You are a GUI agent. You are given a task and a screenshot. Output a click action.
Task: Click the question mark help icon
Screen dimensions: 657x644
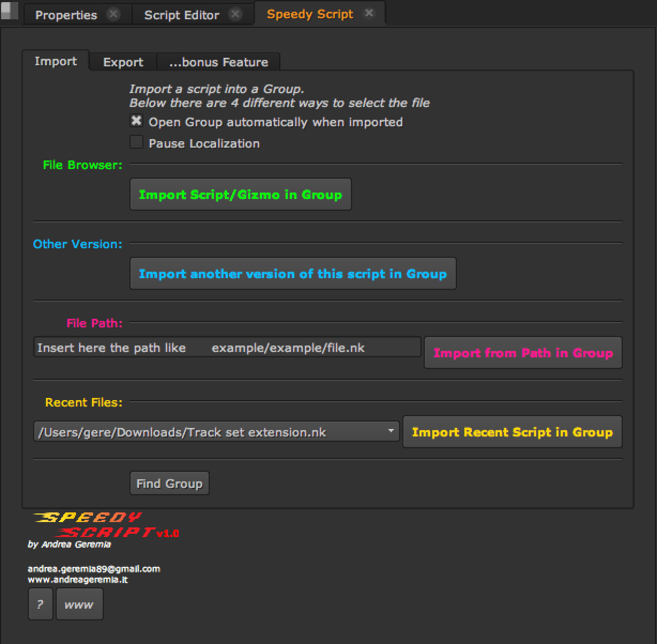coord(40,604)
